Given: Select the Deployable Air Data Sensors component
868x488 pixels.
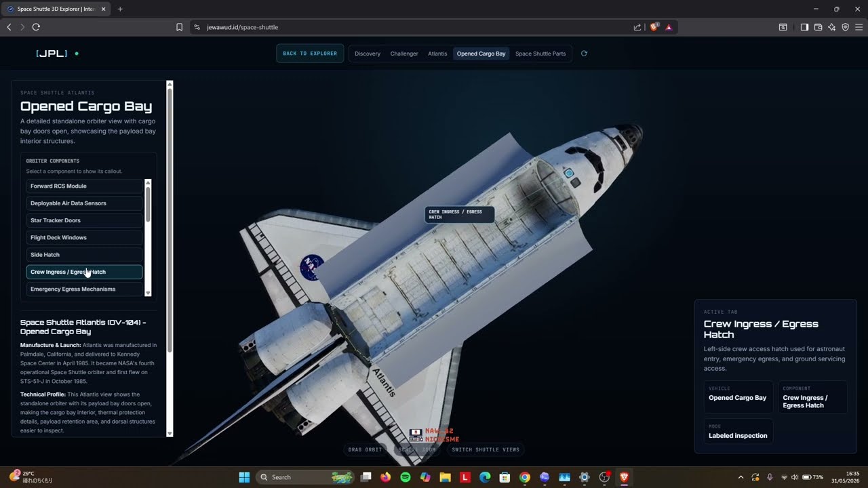Looking at the screenshot, I should click(85, 203).
